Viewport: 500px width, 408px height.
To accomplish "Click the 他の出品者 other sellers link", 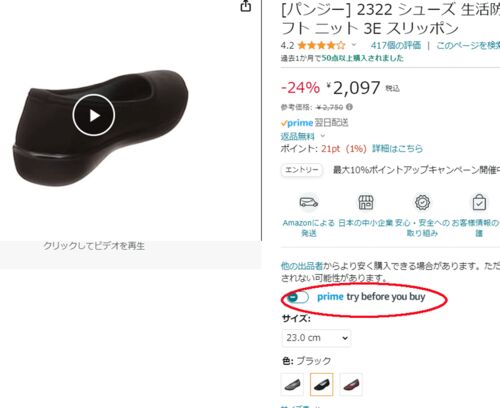I will tap(302, 266).
